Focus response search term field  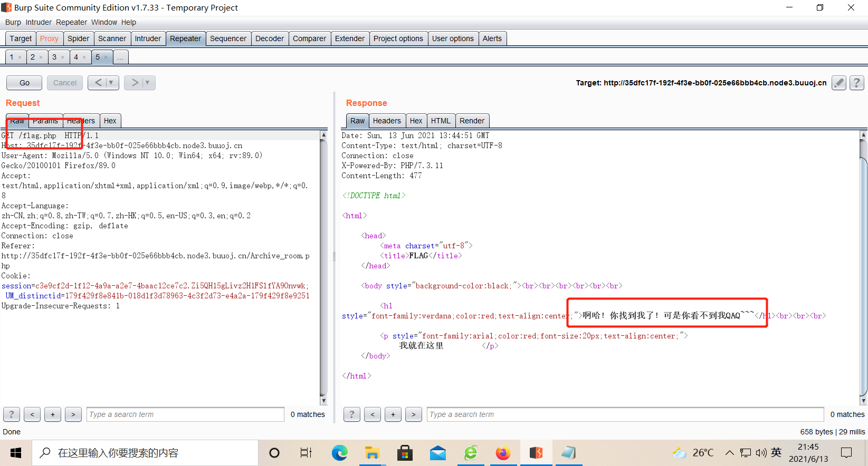point(625,414)
